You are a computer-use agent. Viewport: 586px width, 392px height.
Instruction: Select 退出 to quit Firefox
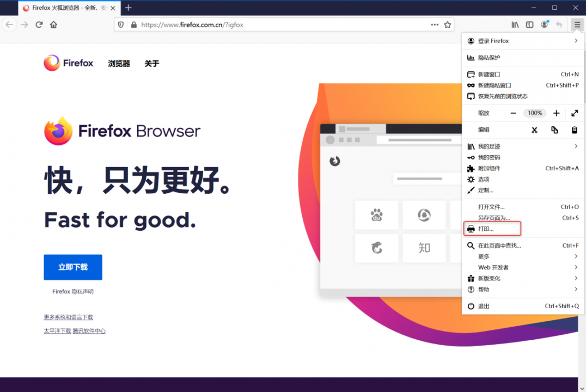[x=523, y=306]
